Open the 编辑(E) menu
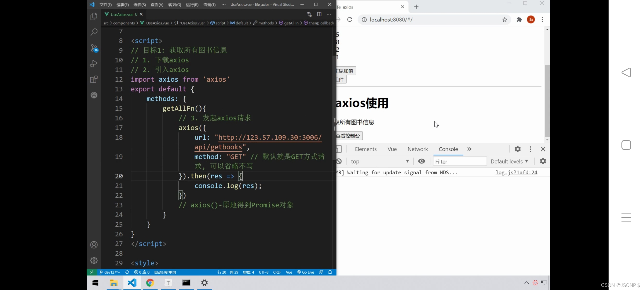Screen dimensions: 644x290 (x=122, y=5)
